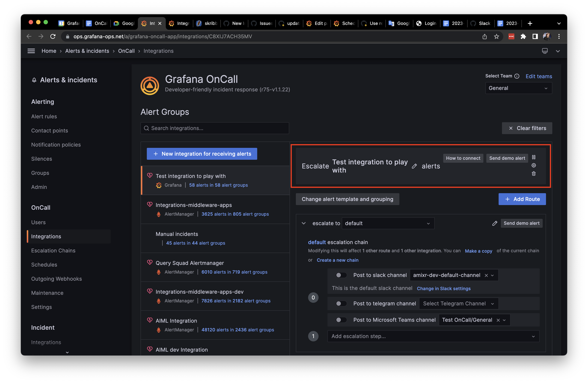
Task: Enable Post to slack channel
Action: (x=341, y=275)
